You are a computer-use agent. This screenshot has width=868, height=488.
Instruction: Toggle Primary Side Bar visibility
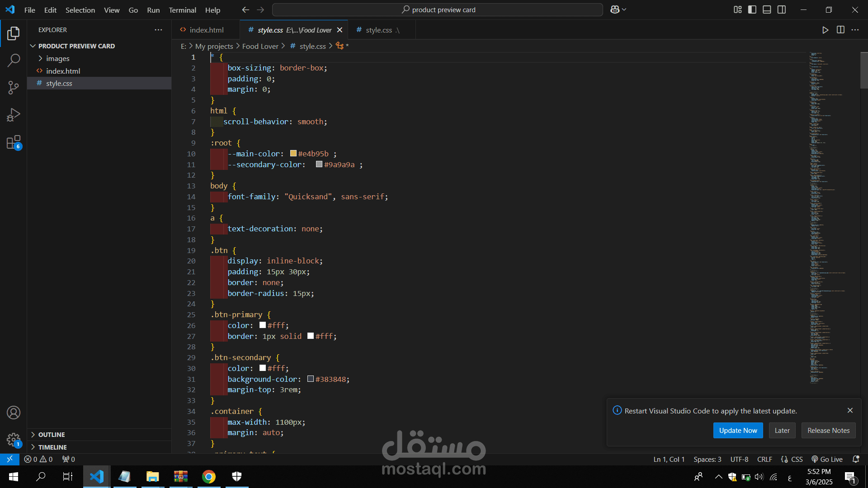tap(752, 9)
